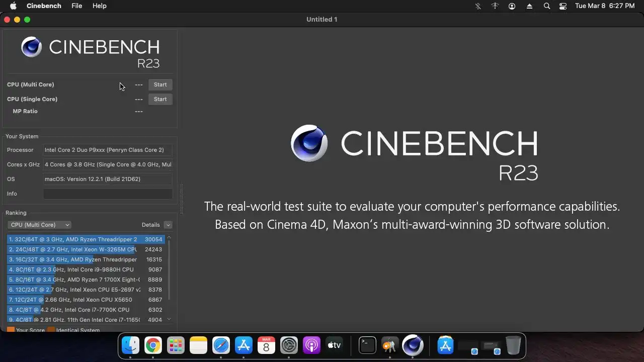Image resolution: width=644 pixels, height=362 pixels.
Task: Click the Cores x GHz field
Action: point(108,164)
